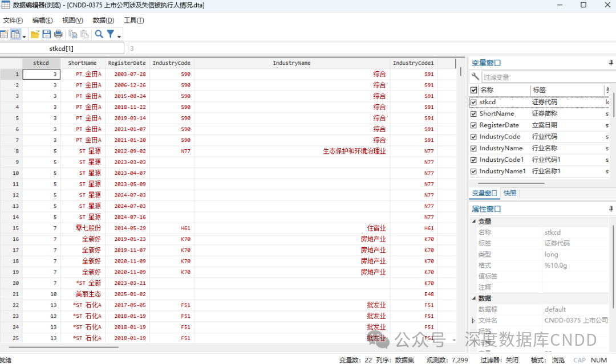Collapse the 变量 section in properties panel
Screen dimensions: 616x364
(x=473, y=221)
